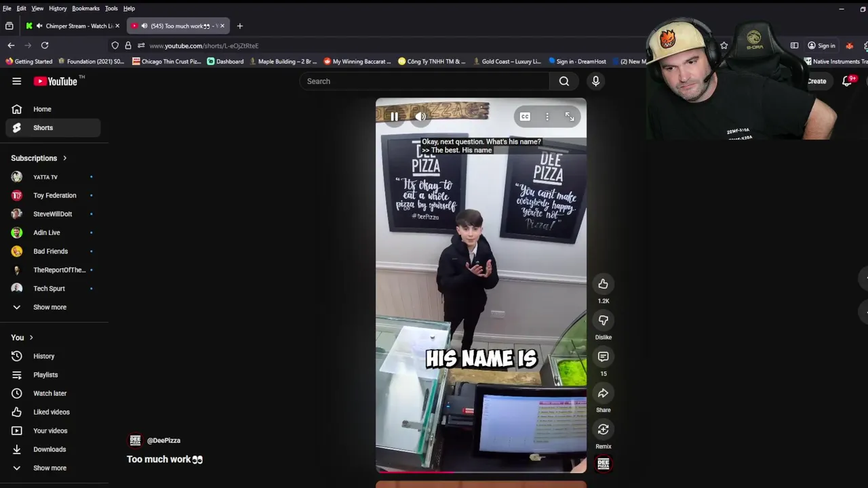
Task: Open the History menu in the menu bar
Action: point(58,8)
